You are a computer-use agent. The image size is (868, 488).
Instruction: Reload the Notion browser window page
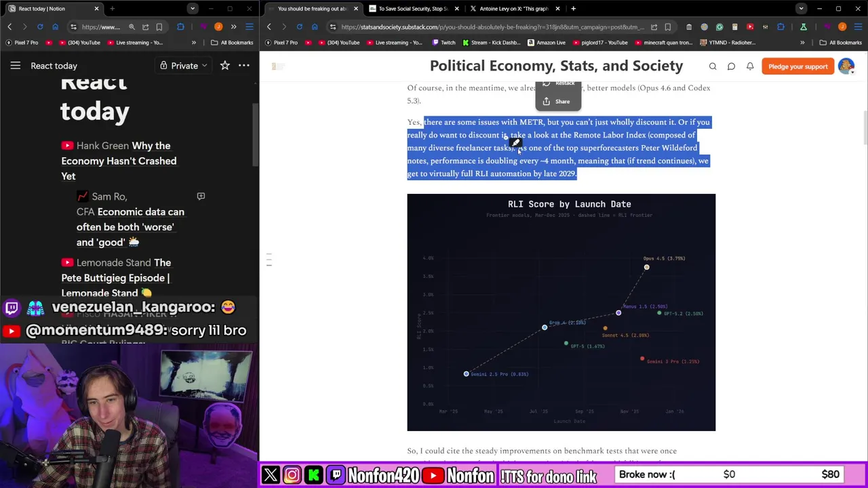[40, 27]
